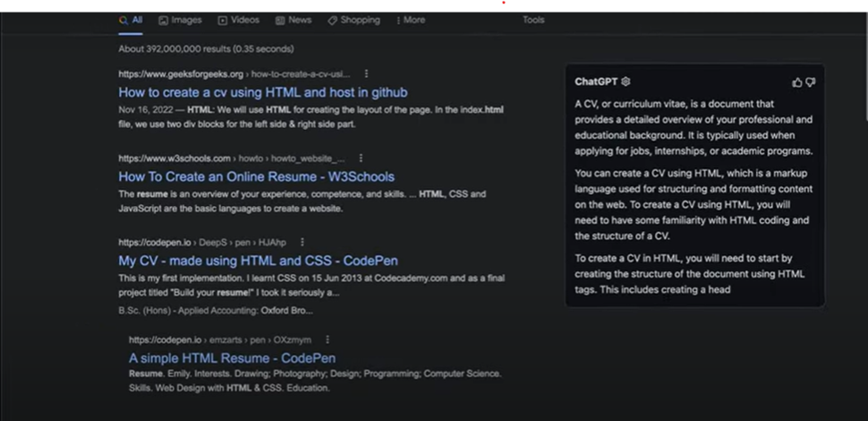
Task: Click the ChatGPT panel title
Action: (596, 82)
